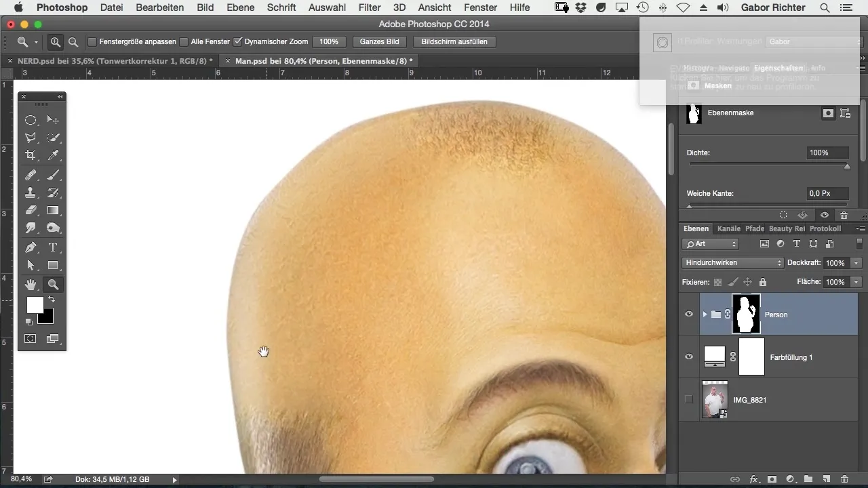Hide the Farbfüllung 1 layer
868x488 pixels.
point(689,357)
